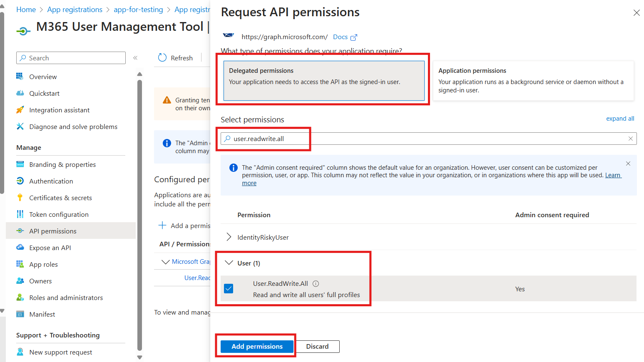Image resolution: width=644 pixels, height=362 pixels.
Task: Click the Branding & properties icon
Action: [20, 164]
